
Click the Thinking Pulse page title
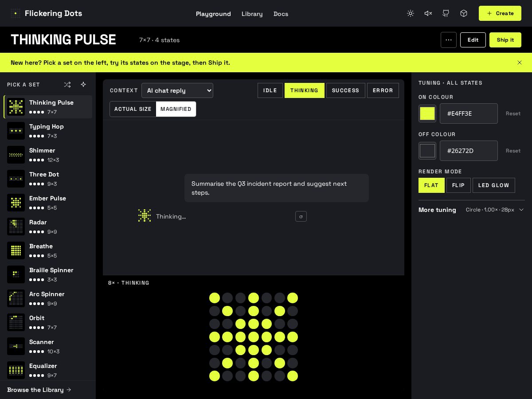[x=63, y=40]
